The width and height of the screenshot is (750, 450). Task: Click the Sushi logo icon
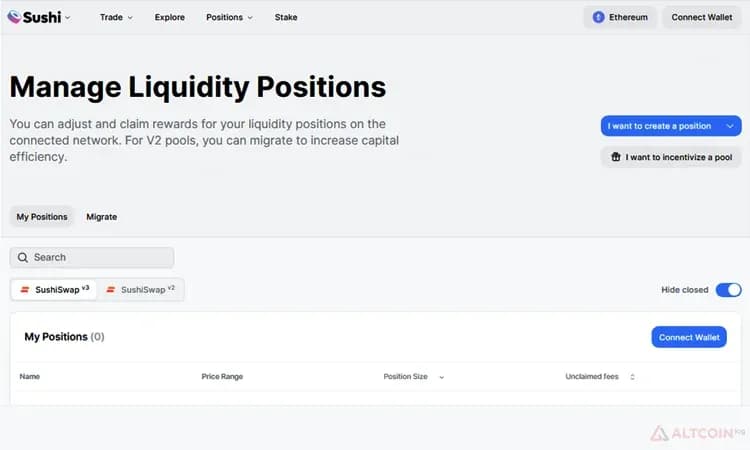point(14,17)
